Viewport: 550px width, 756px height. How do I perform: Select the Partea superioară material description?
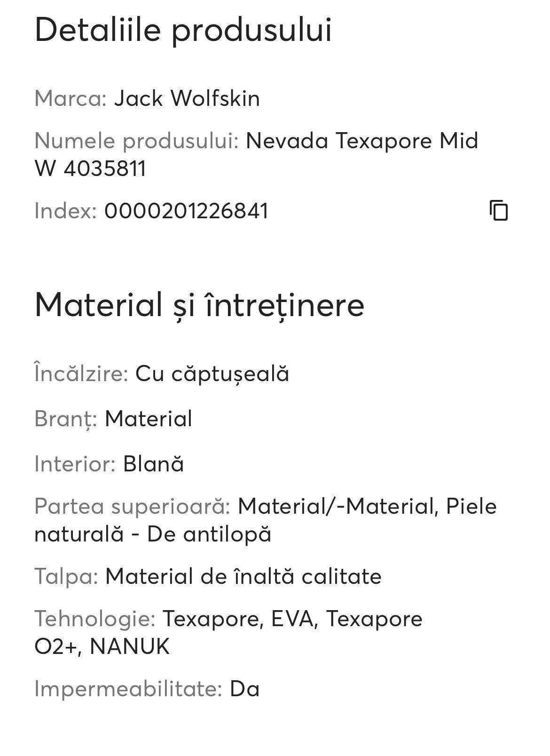266,520
